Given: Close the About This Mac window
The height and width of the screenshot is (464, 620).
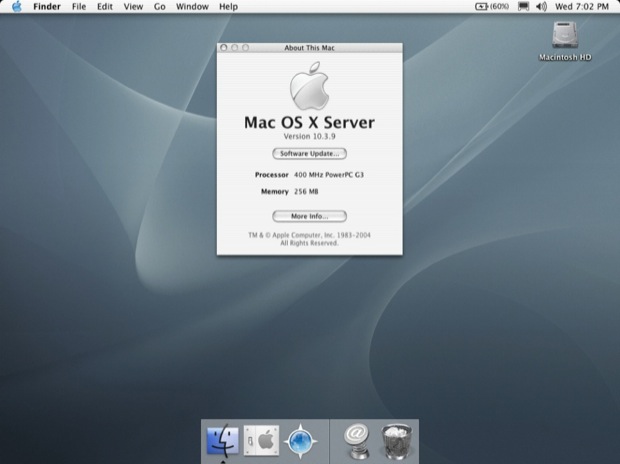Looking at the screenshot, I should pyautogui.click(x=224, y=47).
